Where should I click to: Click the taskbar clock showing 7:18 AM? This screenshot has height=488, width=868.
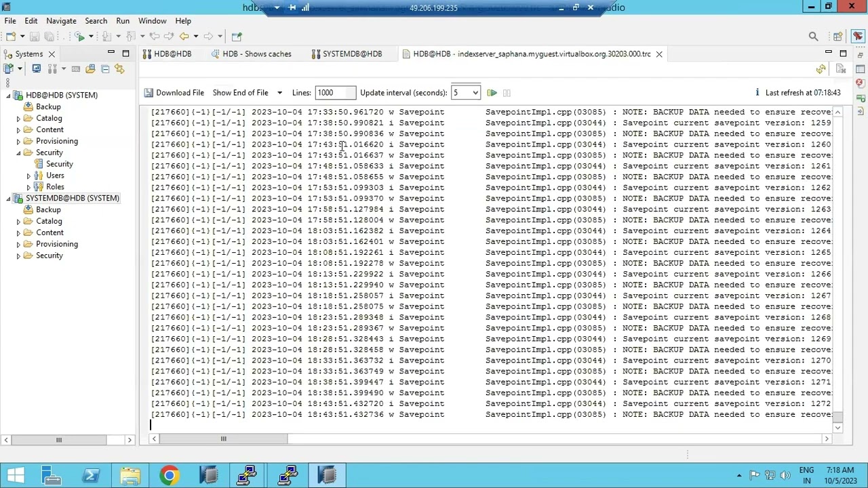click(x=840, y=470)
